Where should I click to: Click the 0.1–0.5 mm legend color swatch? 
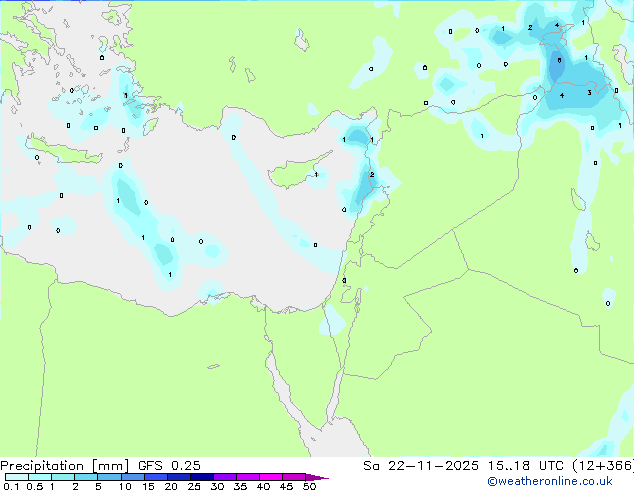pos(17,477)
